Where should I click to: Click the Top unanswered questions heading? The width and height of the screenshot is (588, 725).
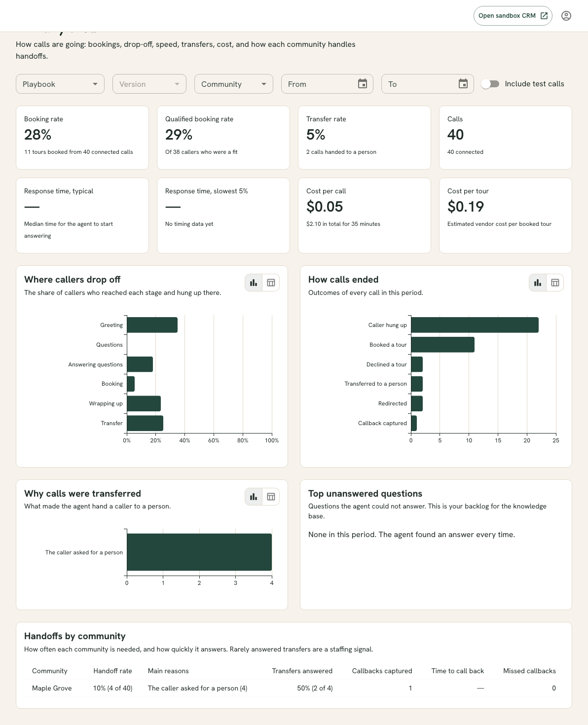365,494
